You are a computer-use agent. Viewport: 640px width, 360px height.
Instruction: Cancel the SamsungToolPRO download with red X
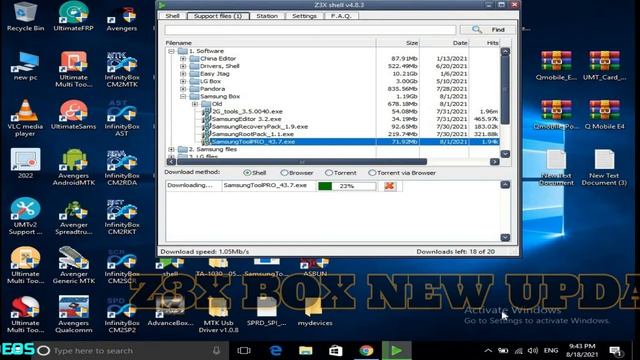click(x=389, y=186)
